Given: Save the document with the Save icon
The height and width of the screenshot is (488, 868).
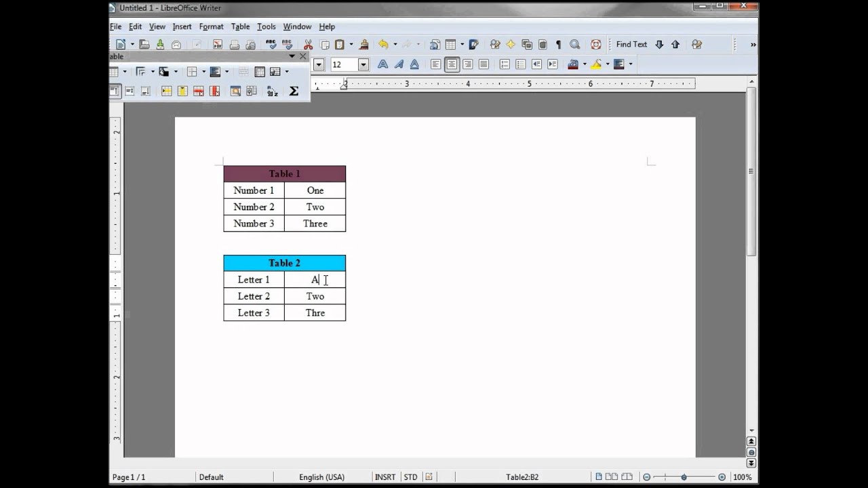Looking at the screenshot, I should coord(160,44).
